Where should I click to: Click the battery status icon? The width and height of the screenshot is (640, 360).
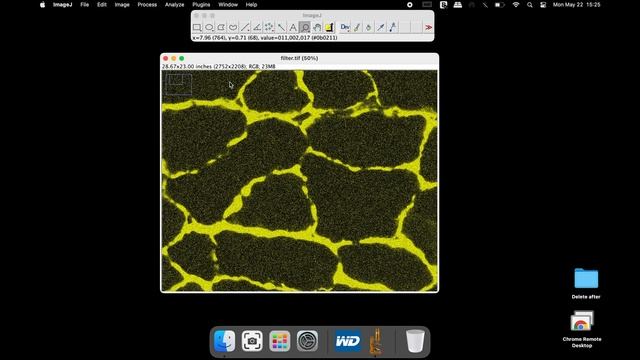click(499, 5)
